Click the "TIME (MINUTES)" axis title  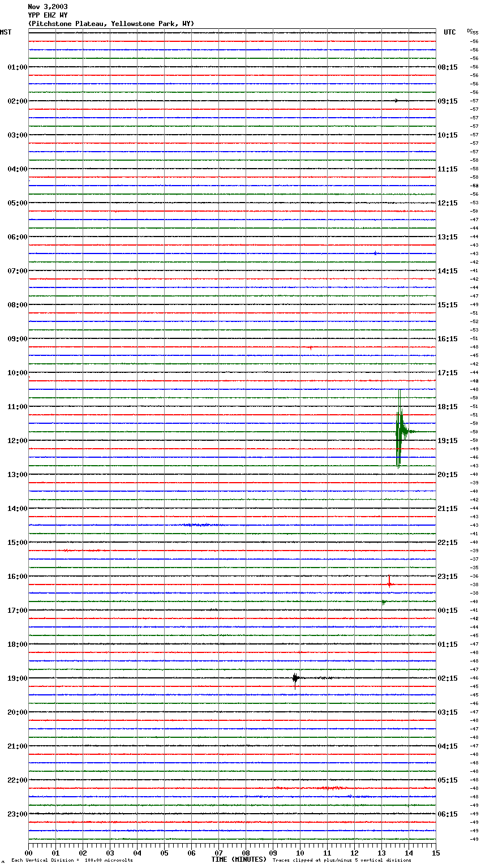pos(239,860)
